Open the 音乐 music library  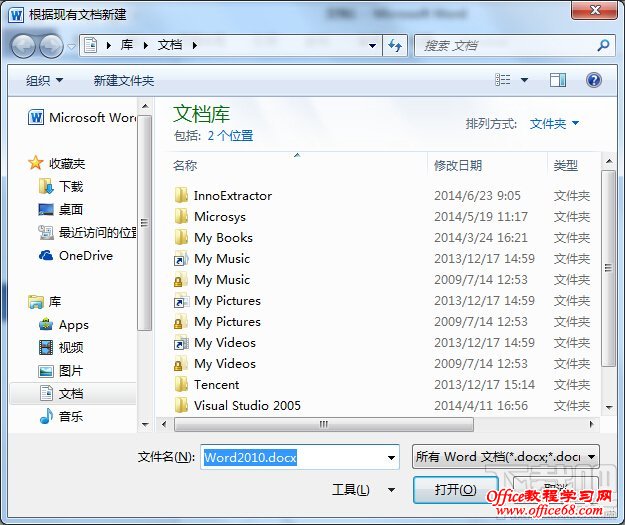61,417
